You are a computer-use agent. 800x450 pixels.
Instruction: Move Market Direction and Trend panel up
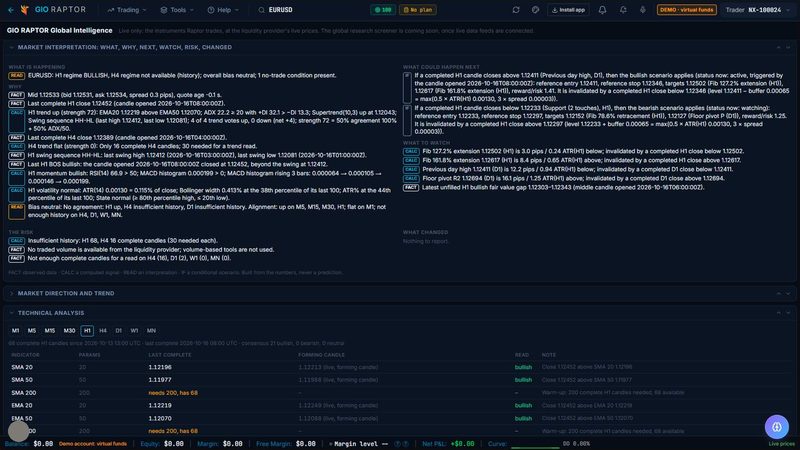click(779, 293)
